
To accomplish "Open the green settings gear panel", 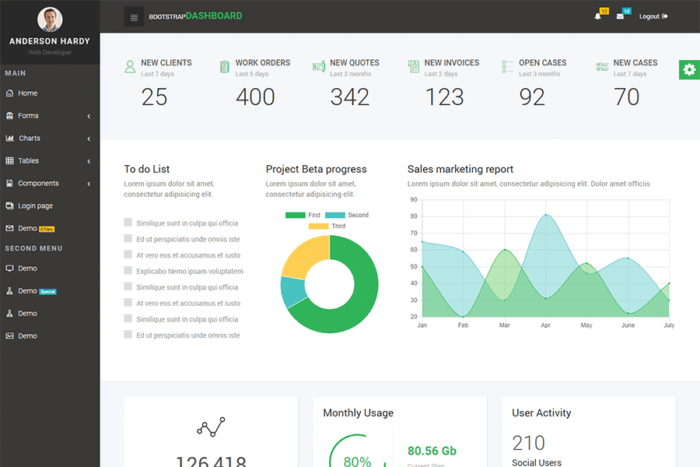I will click(x=689, y=70).
